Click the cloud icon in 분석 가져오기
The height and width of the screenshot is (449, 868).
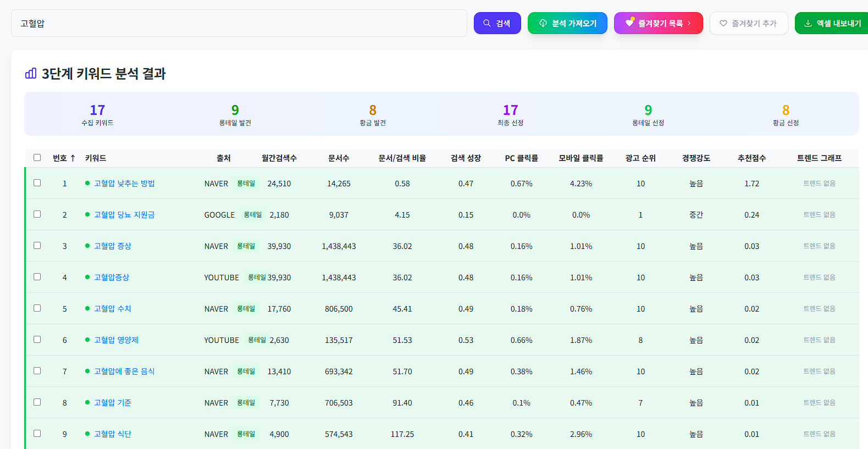[543, 23]
